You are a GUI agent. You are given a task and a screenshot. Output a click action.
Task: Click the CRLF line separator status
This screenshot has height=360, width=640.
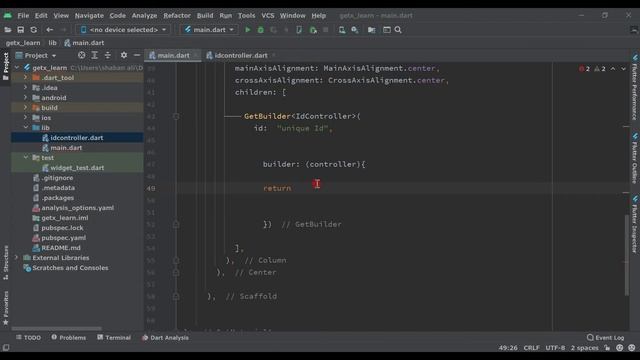[531, 348]
